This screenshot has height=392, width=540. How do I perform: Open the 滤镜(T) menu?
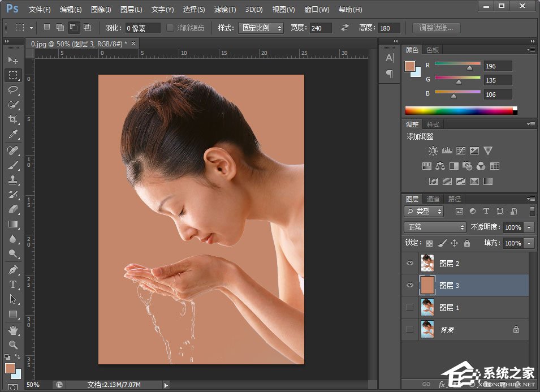(x=225, y=10)
